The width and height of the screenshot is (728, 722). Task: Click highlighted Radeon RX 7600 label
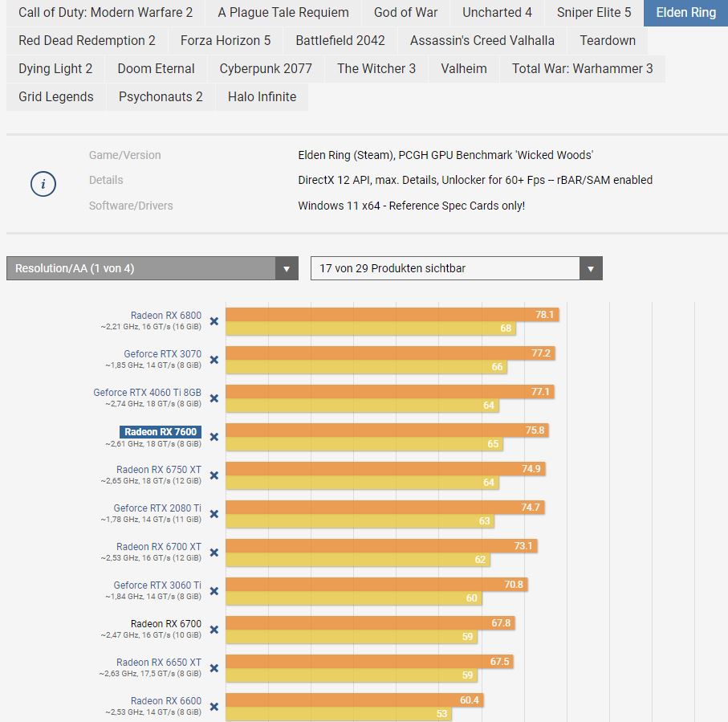tap(161, 431)
